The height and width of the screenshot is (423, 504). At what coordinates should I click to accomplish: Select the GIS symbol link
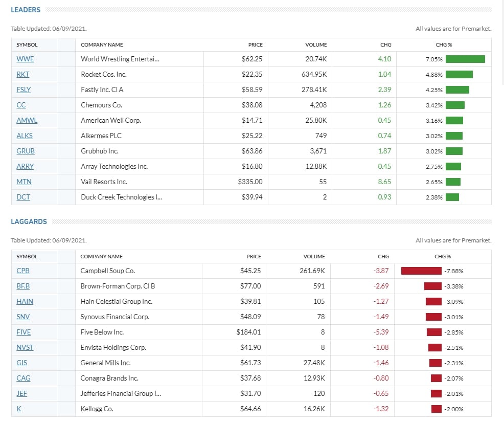tap(22, 363)
